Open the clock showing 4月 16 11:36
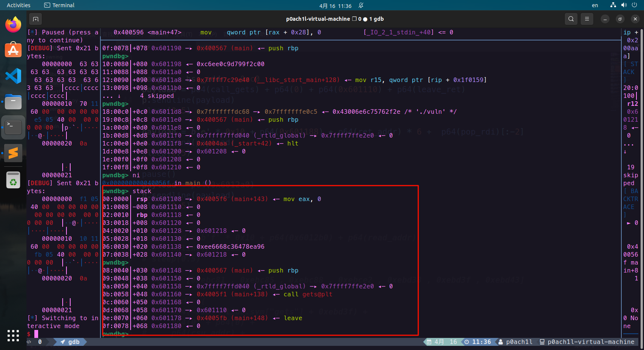This screenshot has width=644, height=350. (335, 6)
